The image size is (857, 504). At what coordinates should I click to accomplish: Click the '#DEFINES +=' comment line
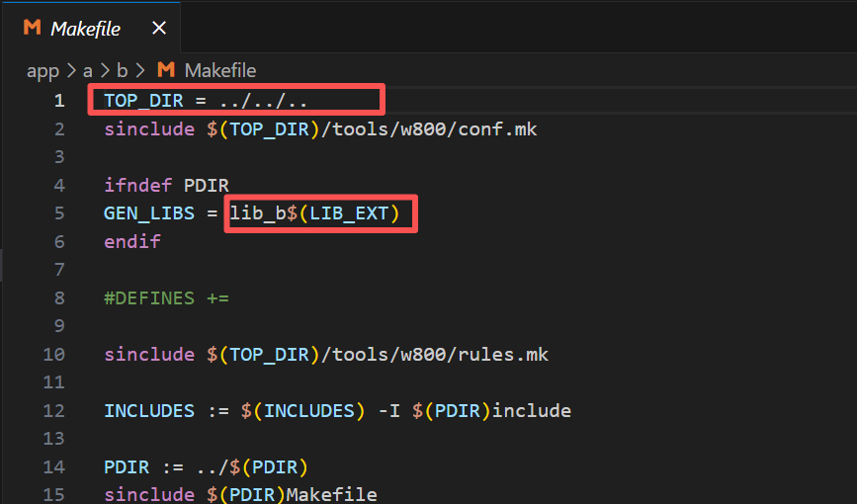click(166, 297)
